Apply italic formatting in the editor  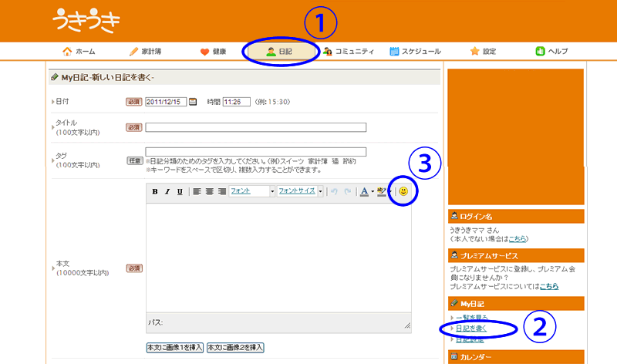click(x=167, y=191)
